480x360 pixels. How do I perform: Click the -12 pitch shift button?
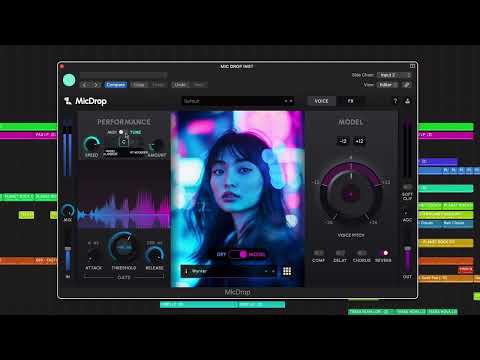[x=343, y=141]
